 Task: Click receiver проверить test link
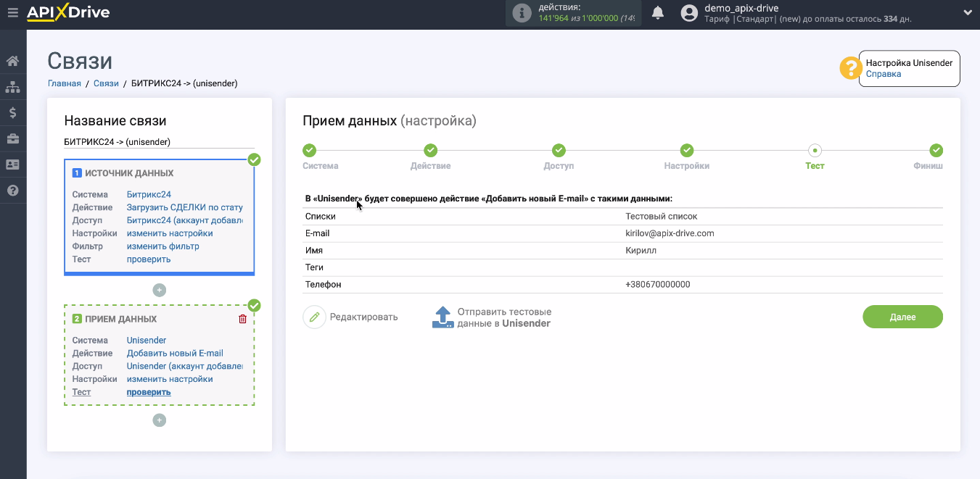click(x=149, y=392)
